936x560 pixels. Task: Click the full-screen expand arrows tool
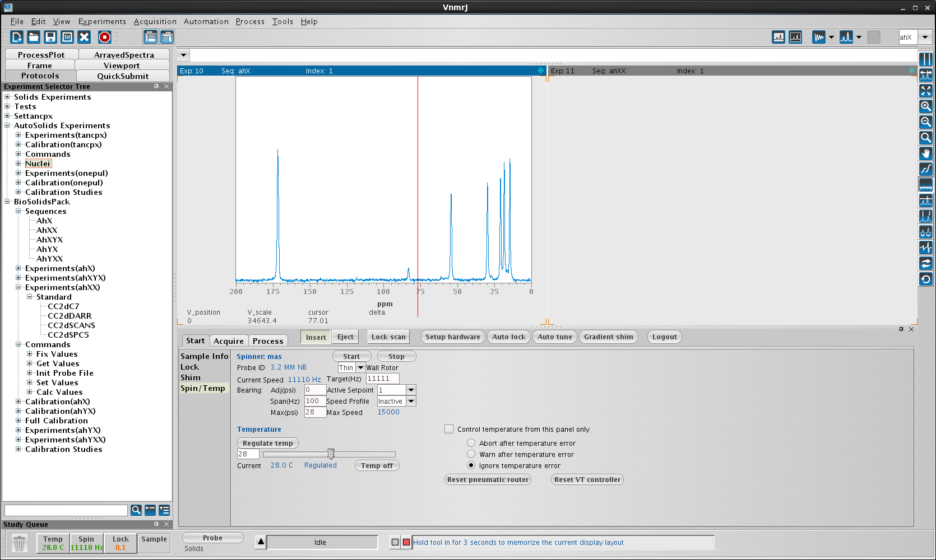[x=926, y=91]
